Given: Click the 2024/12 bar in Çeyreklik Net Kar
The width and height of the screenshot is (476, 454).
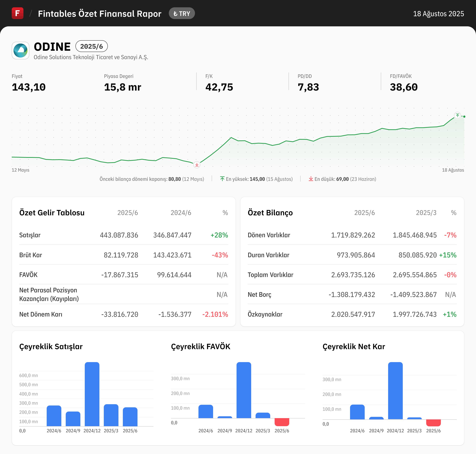Looking at the screenshot, I should click(x=395, y=391).
